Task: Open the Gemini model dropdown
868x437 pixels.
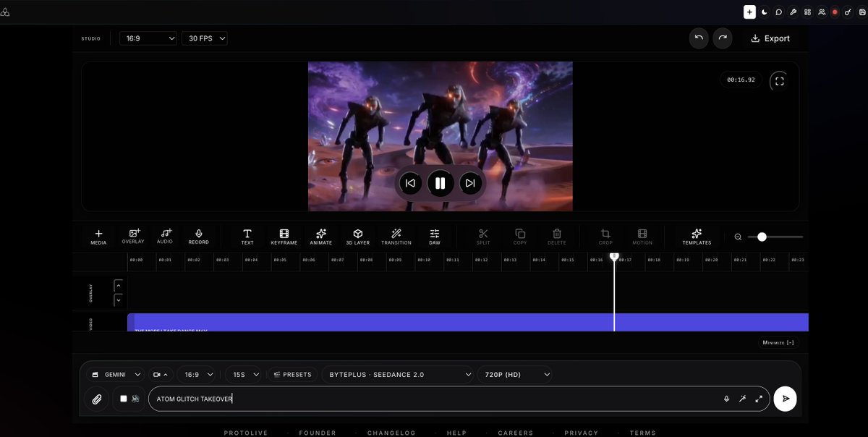Action: pyautogui.click(x=115, y=375)
